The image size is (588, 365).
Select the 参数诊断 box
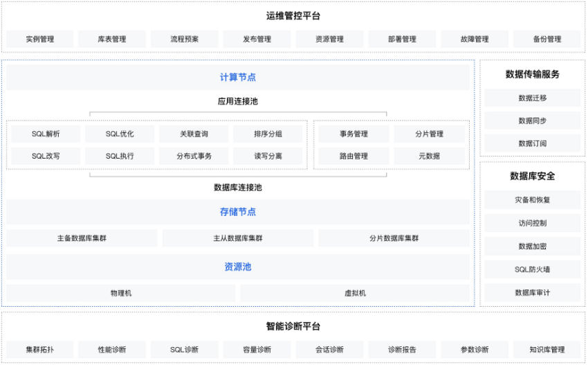pos(475,350)
